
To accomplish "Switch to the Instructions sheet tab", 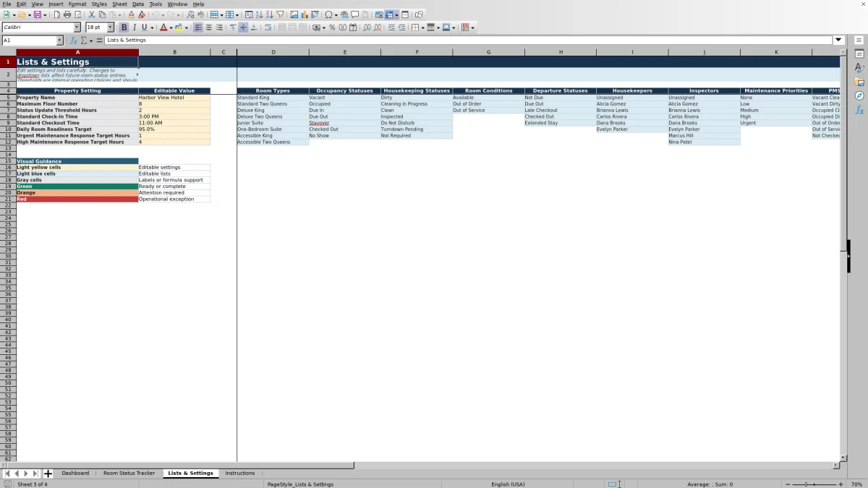I will point(240,473).
